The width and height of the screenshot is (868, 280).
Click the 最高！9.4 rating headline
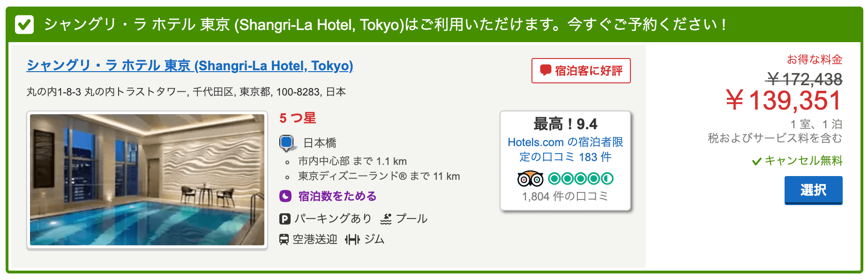click(x=565, y=124)
